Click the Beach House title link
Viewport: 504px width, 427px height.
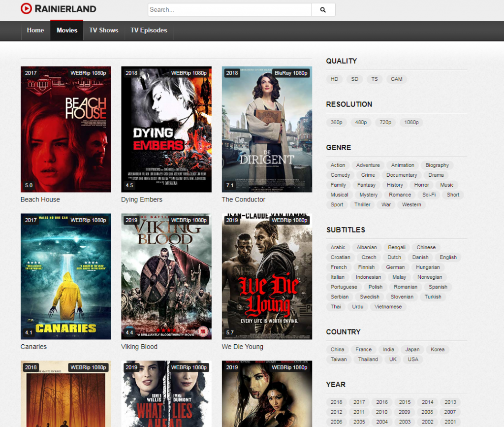[x=40, y=199]
